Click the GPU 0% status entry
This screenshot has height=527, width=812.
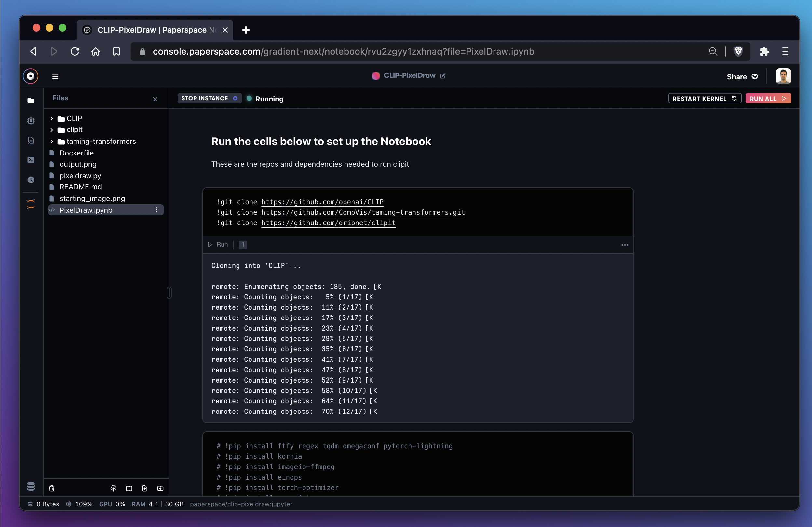[x=112, y=504]
